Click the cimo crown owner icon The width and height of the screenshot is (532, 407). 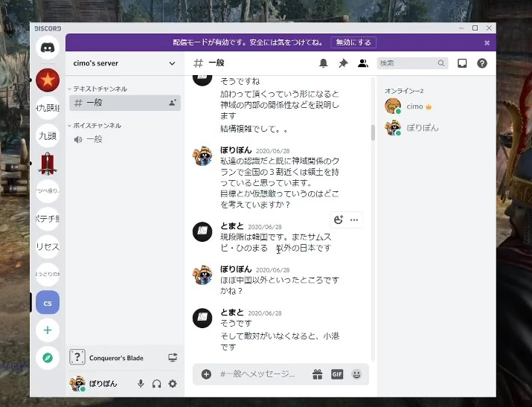tap(429, 107)
